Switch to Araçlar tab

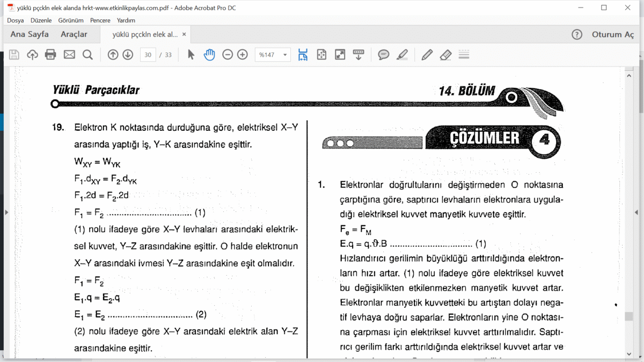pyautogui.click(x=74, y=34)
